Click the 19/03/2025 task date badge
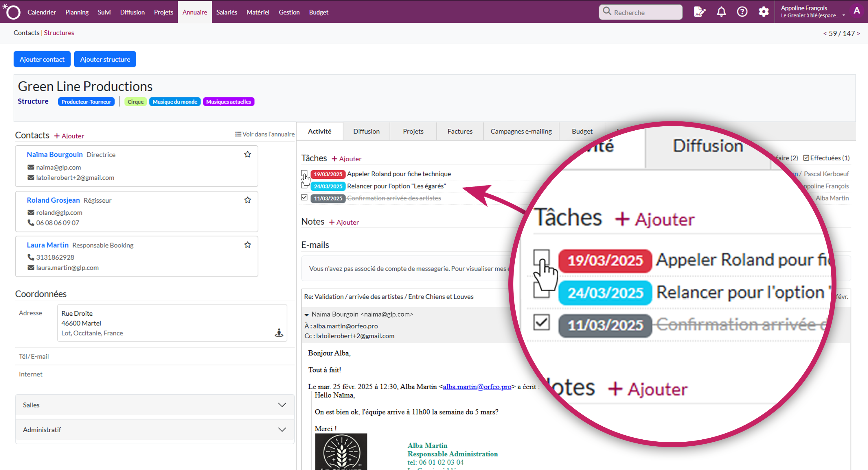This screenshot has width=868, height=470. pos(328,174)
